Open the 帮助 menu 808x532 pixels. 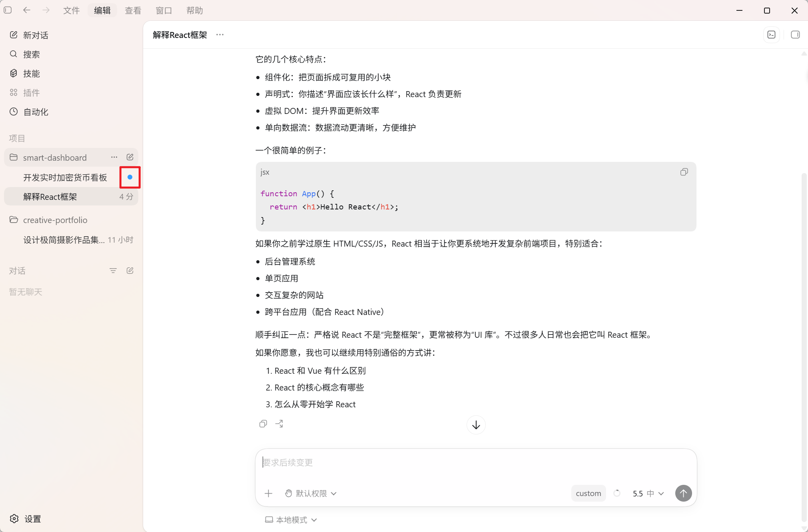point(194,10)
